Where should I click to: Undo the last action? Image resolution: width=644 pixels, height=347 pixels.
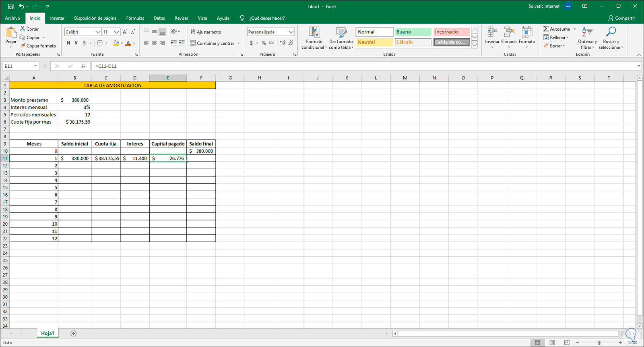[21, 6]
